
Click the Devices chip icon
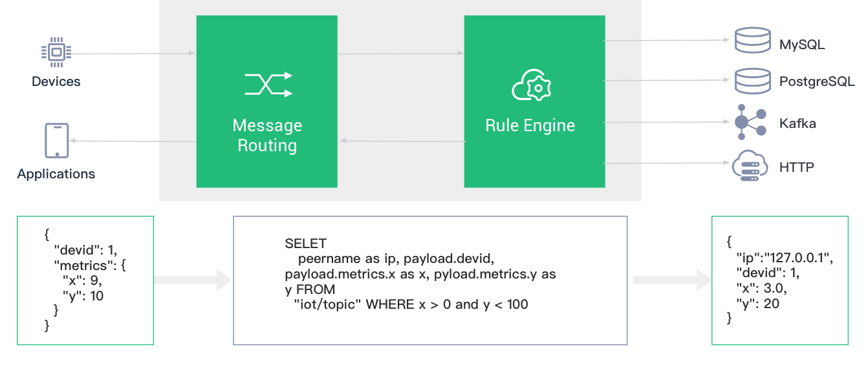(56, 52)
